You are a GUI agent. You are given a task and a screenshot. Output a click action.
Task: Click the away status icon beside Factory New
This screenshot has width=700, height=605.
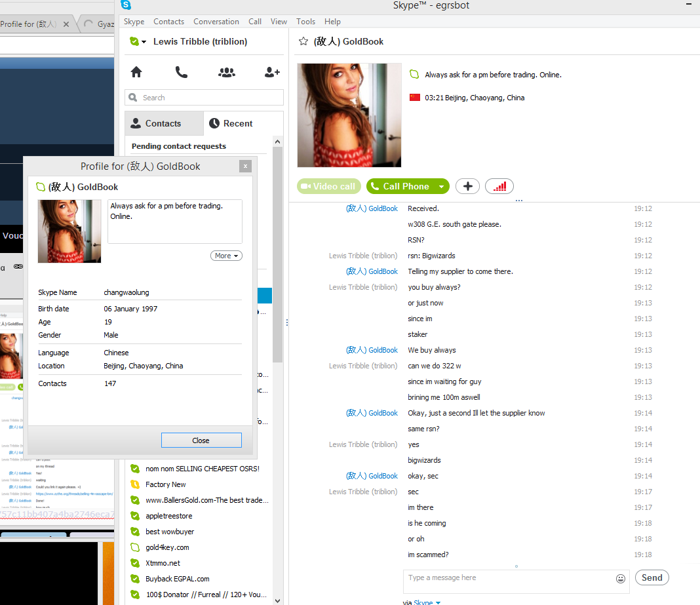[135, 484]
